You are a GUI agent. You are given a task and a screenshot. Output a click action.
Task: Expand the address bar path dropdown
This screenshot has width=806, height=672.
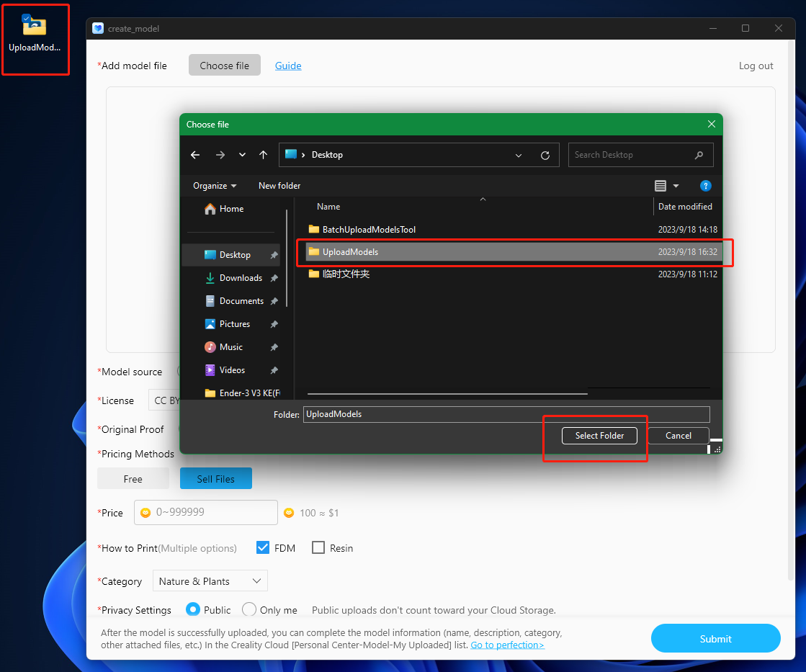point(519,155)
